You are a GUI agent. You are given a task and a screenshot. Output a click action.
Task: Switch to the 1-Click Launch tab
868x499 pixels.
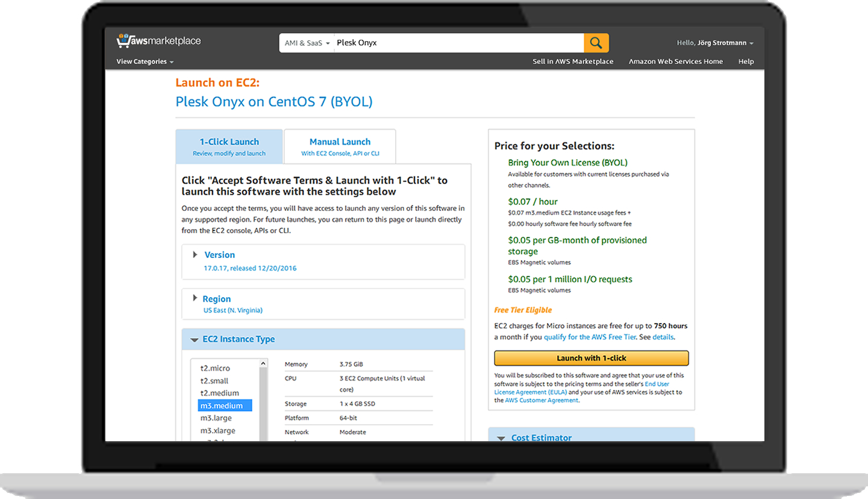tap(229, 146)
